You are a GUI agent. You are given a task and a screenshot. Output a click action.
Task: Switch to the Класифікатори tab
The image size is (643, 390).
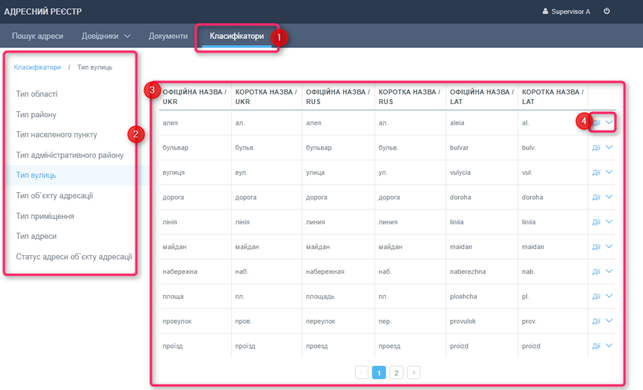point(237,36)
